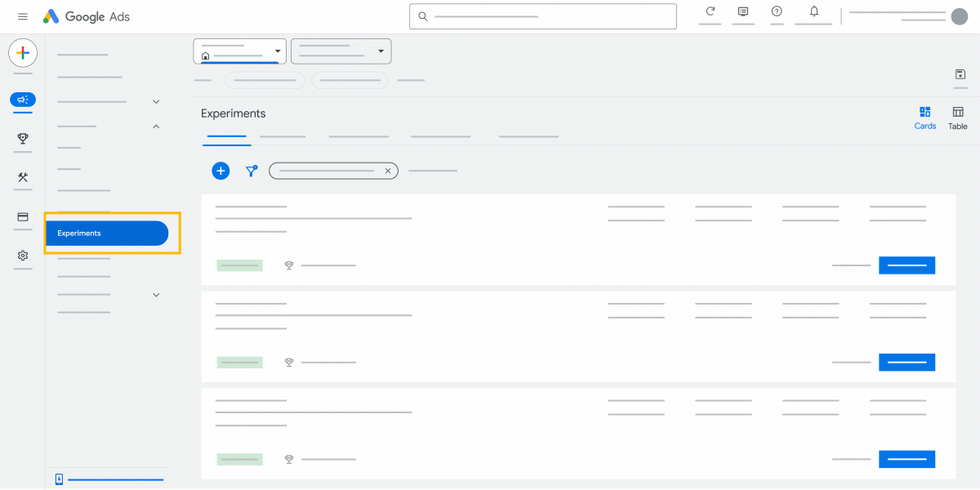Open the Admin settings gear in sidebar
This screenshot has height=490, width=980.
(22, 256)
